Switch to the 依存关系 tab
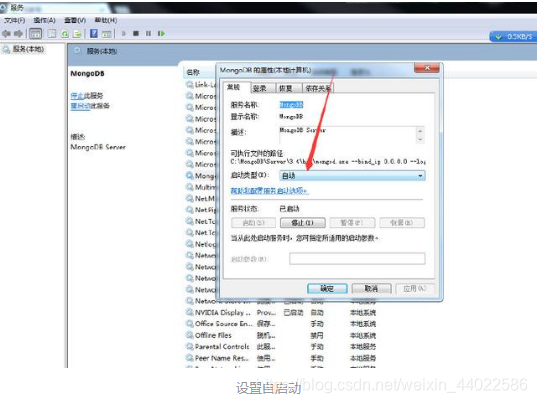Viewport: 537px width, 403px height. tap(318, 88)
